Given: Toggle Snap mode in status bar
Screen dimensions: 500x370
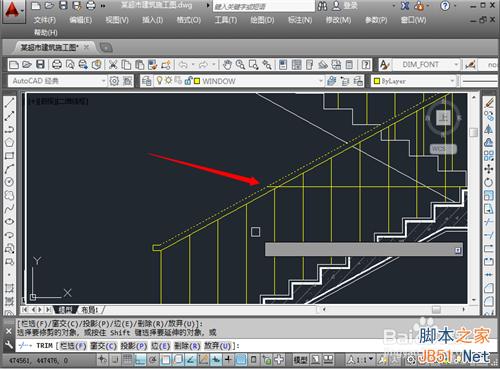Looking at the screenshot, I should pos(115,360).
